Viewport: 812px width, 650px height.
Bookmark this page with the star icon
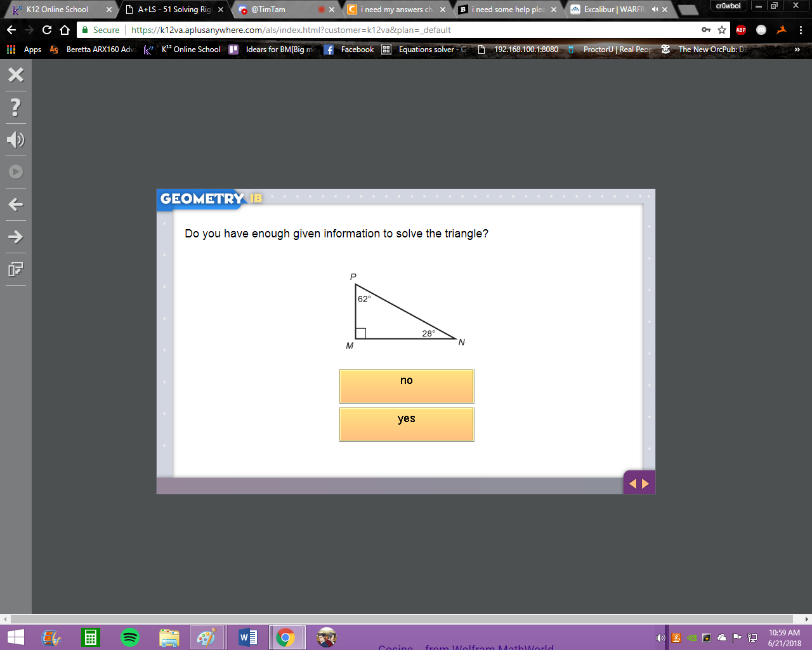(722, 30)
